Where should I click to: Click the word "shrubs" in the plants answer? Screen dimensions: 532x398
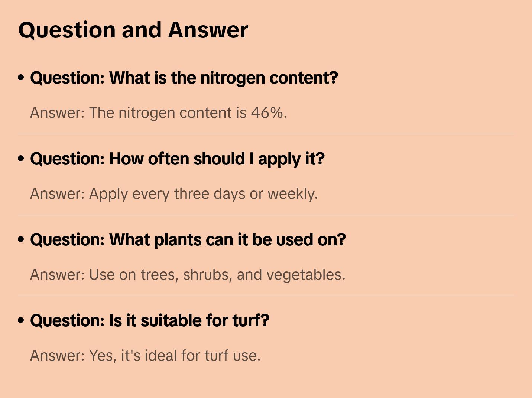[207, 275]
